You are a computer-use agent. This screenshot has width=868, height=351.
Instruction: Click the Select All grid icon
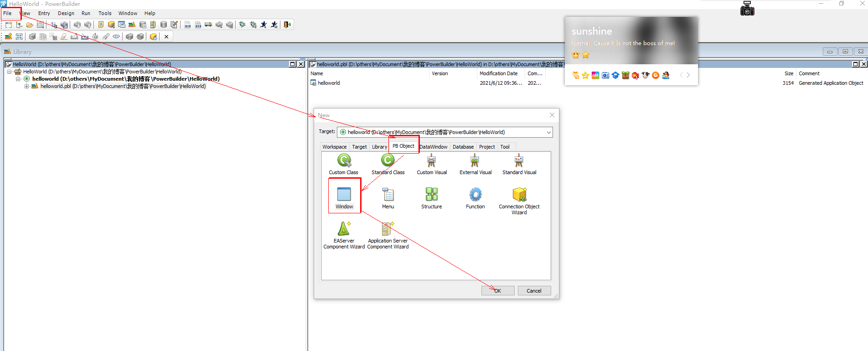pos(19,36)
